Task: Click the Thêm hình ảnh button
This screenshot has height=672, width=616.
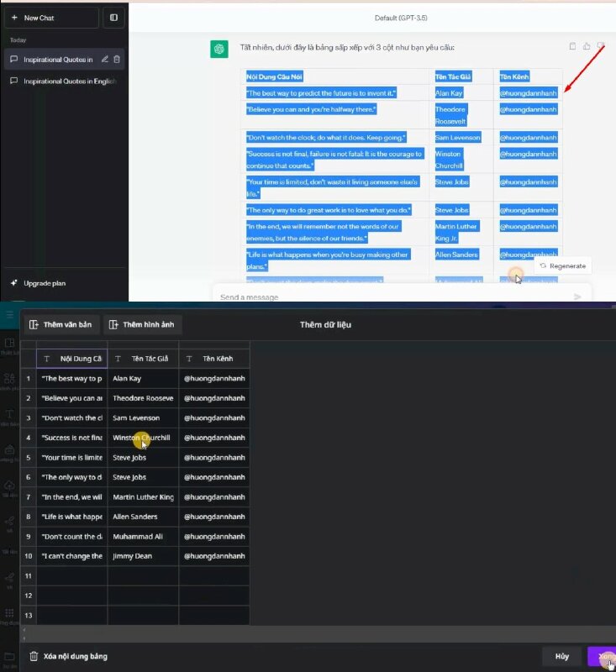Action: point(142,324)
